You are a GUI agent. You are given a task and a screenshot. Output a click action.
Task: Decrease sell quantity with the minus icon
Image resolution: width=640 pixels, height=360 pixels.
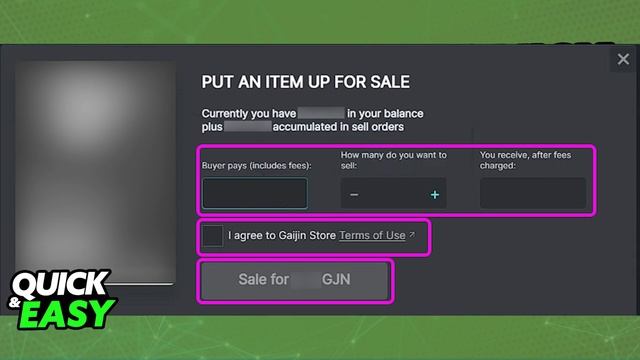click(x=354, y=195)
